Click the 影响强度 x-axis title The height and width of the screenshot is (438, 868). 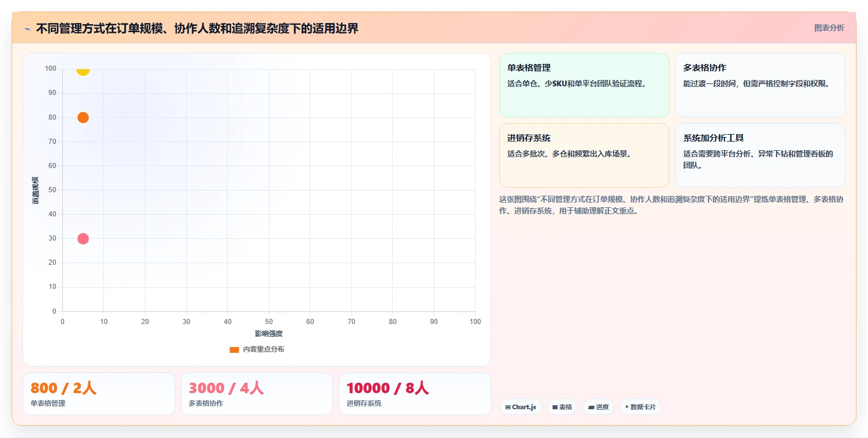[269, 334]
